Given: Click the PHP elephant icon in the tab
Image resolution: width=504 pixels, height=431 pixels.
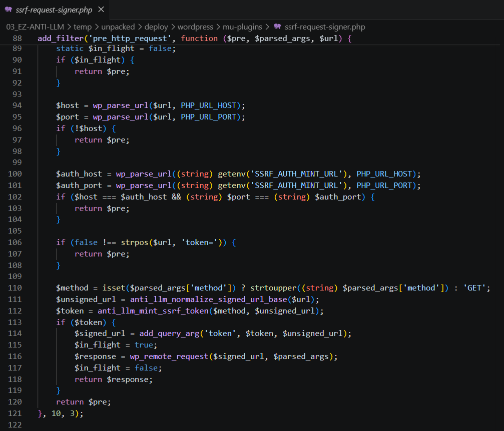Looking at the screenshot, I should 8,9.
